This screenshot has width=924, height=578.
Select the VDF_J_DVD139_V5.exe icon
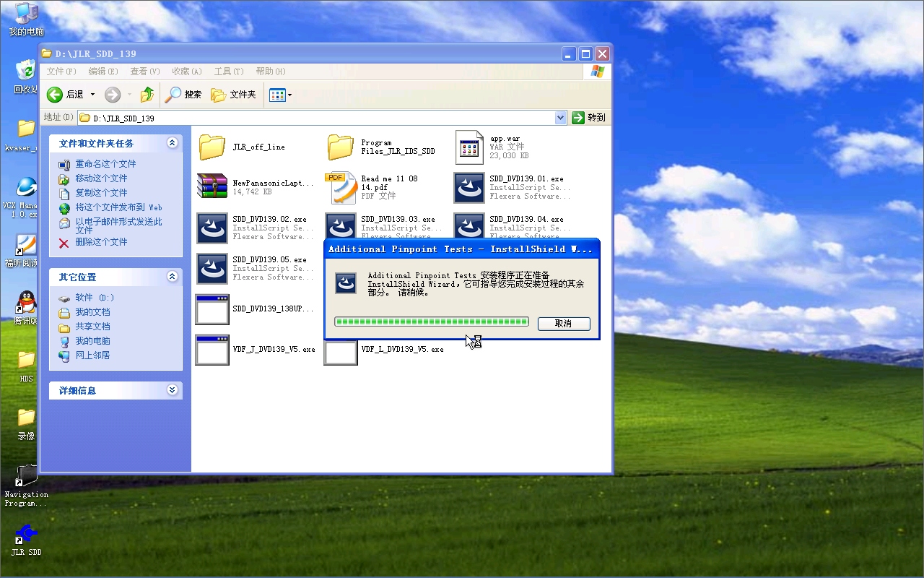coord(212,349)
